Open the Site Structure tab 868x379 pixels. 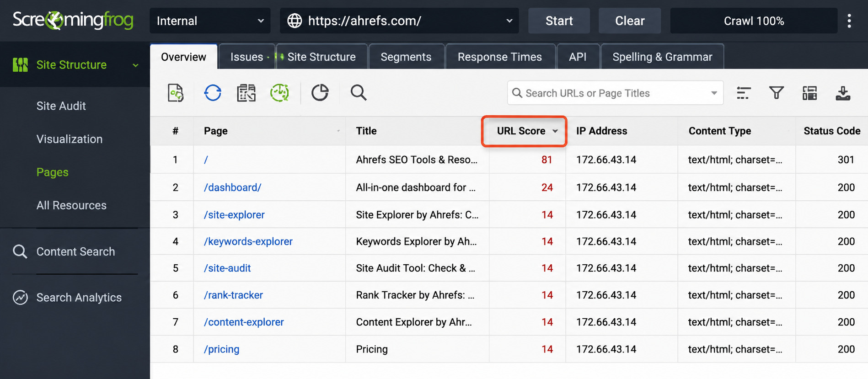coord(321,57)
